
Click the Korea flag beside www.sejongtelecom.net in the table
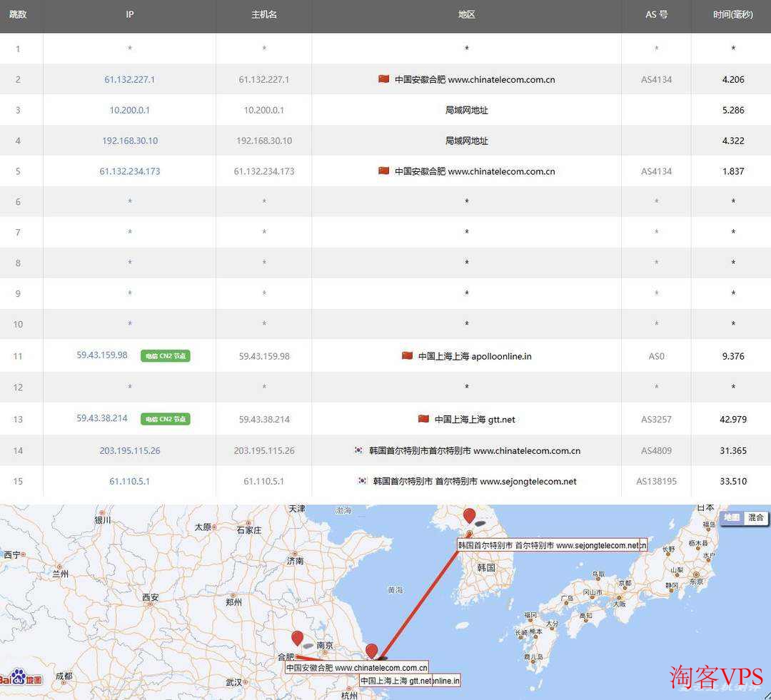click(363, 481)
